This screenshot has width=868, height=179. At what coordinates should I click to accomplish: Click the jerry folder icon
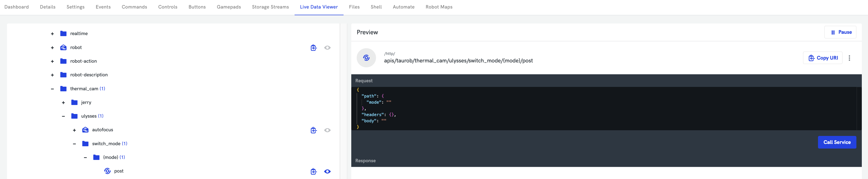[74, 102]
